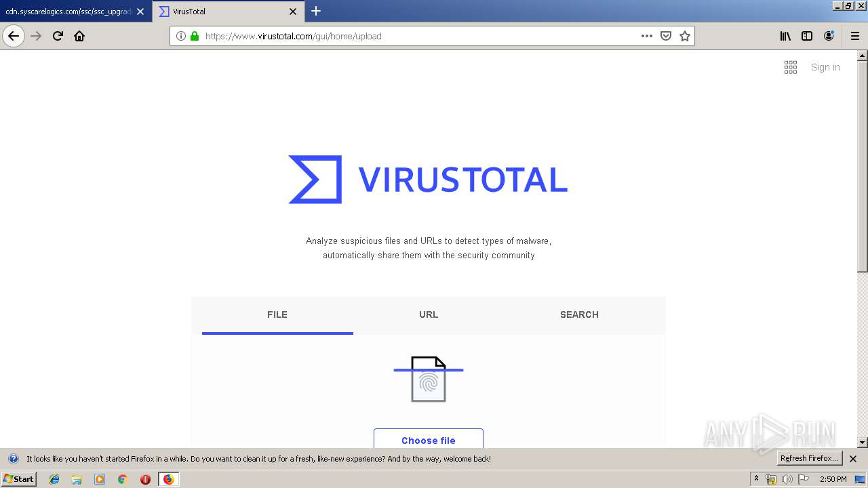
Task: Open the Library panel
Action: (785, 36)
